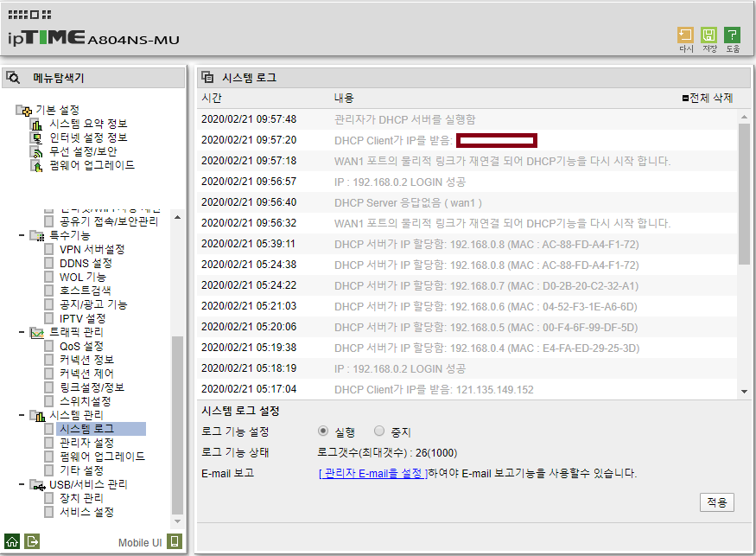Open 무선 설정/보안 menu item

click(x=84, y=151)
